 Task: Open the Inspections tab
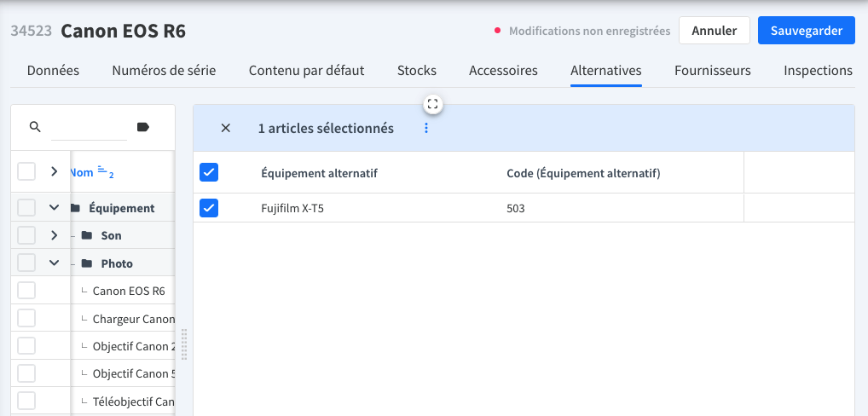(819, 71)
